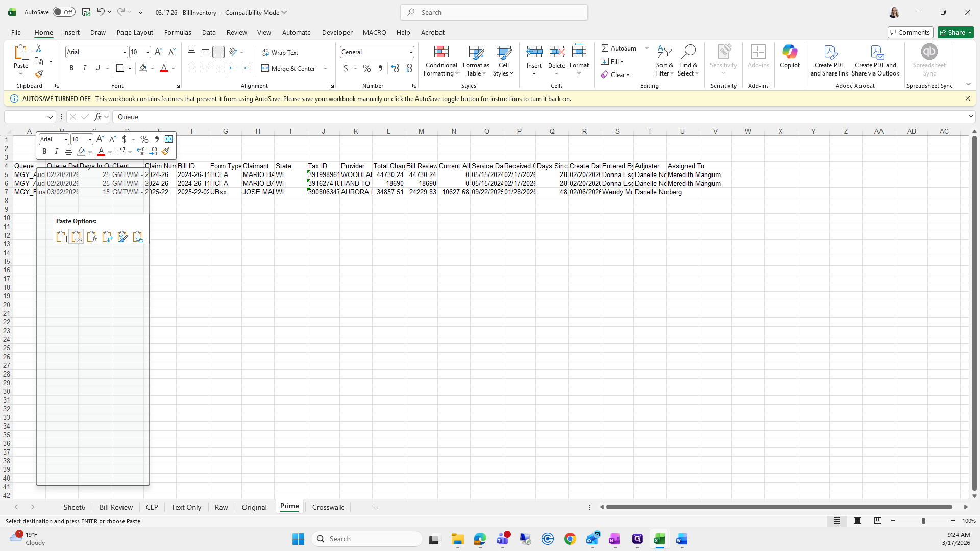Click the Copilot ribbon icon
This screenshot has width=980, height=551.
pos(790,56)
